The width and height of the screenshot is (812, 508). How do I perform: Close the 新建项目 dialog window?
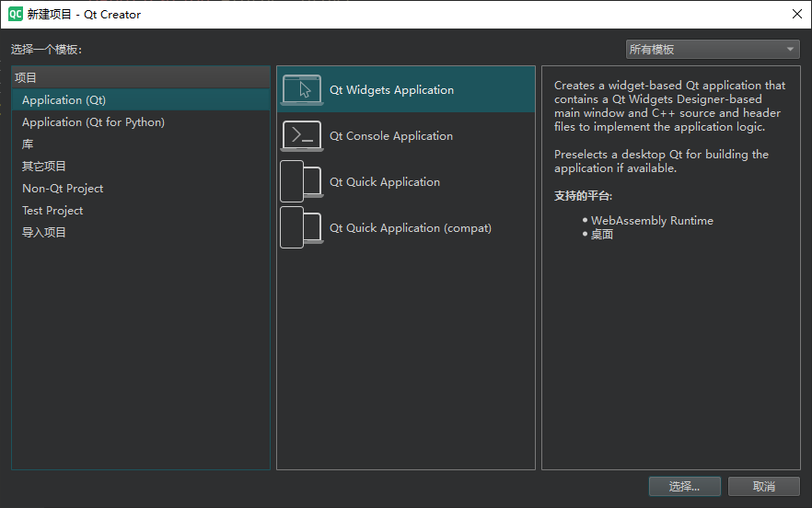point(797,14)
